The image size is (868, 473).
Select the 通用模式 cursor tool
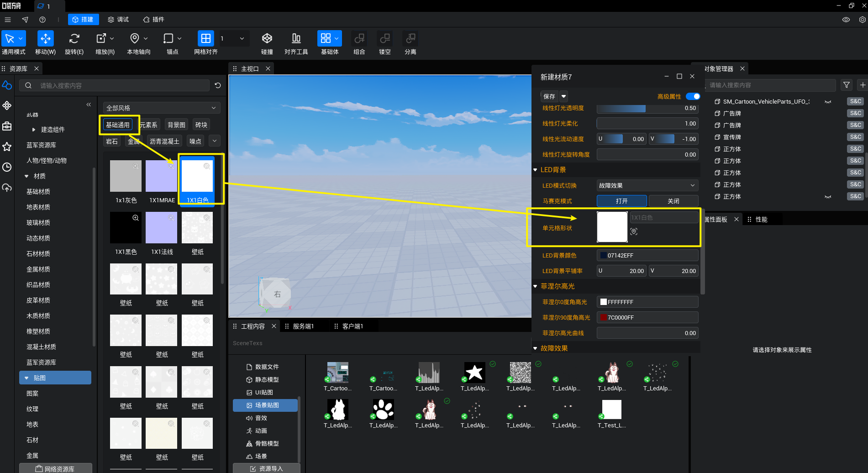click(x=10, y=39)
